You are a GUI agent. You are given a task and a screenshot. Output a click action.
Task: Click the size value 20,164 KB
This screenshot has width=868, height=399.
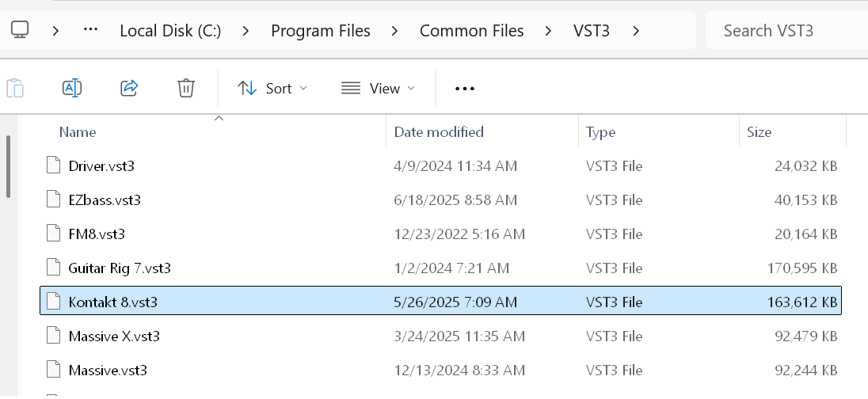(805, 234)
